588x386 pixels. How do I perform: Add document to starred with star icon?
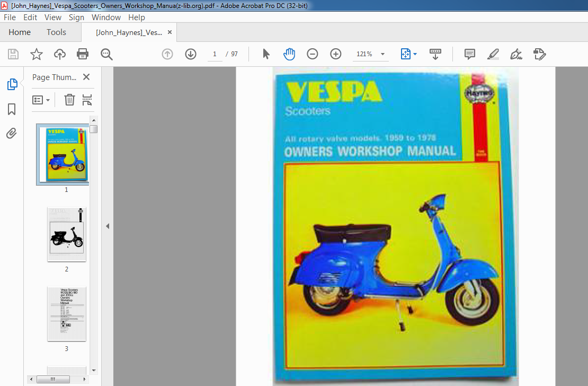[37, 54]
